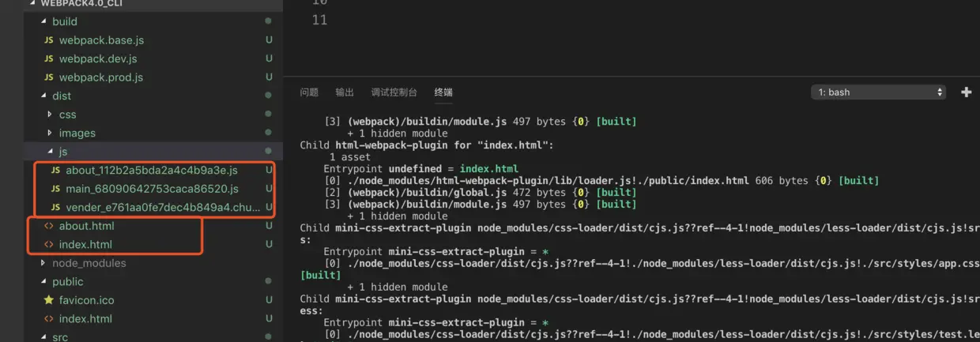Image resolution: width=980 pixels, height=342 pixels.
Task: Click './public/index.html 606 bytes' terminal line
Action: (601, 181)
